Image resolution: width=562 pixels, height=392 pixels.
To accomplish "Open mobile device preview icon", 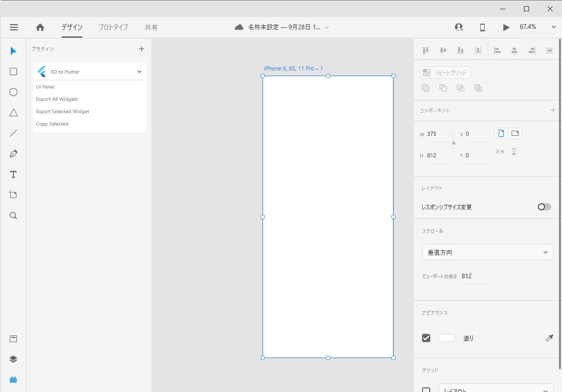I will click(x=482, y=27).
